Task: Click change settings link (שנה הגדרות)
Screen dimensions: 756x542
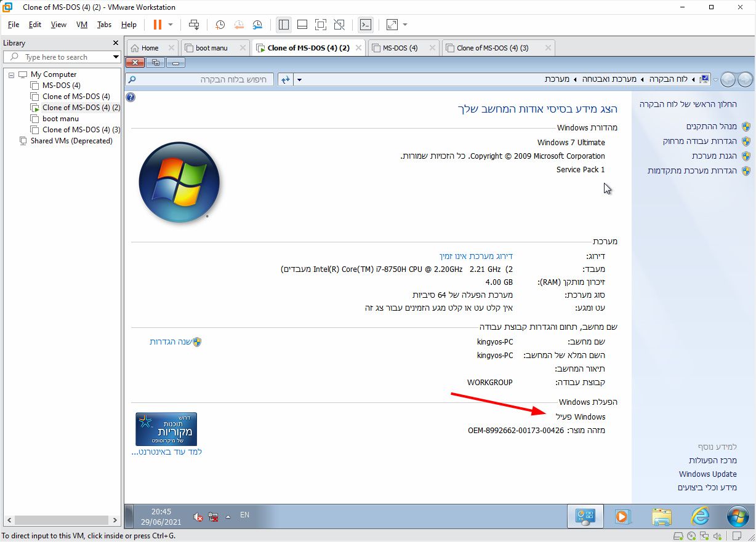Action: coord(170,341)
